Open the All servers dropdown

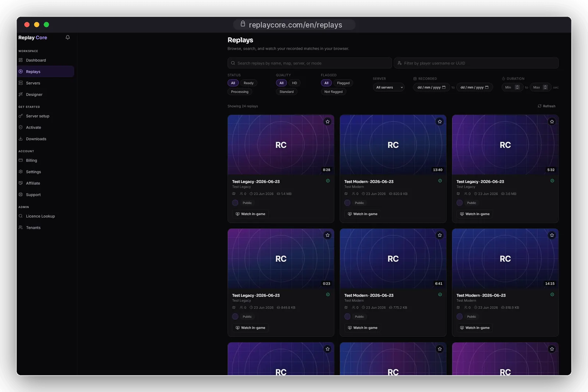coord(389,87)
